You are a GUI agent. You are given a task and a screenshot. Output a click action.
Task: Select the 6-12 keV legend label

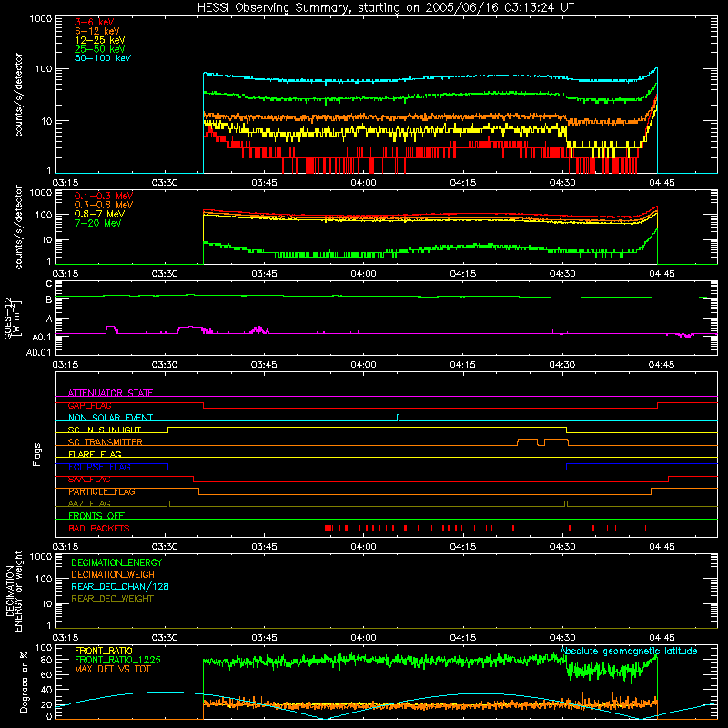tap(97, 31)
